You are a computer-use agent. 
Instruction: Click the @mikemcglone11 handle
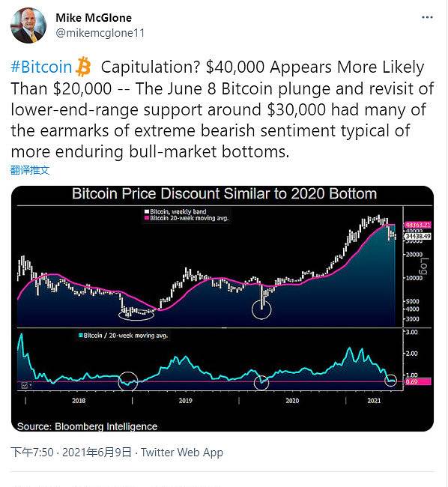[x=100, y=33]
